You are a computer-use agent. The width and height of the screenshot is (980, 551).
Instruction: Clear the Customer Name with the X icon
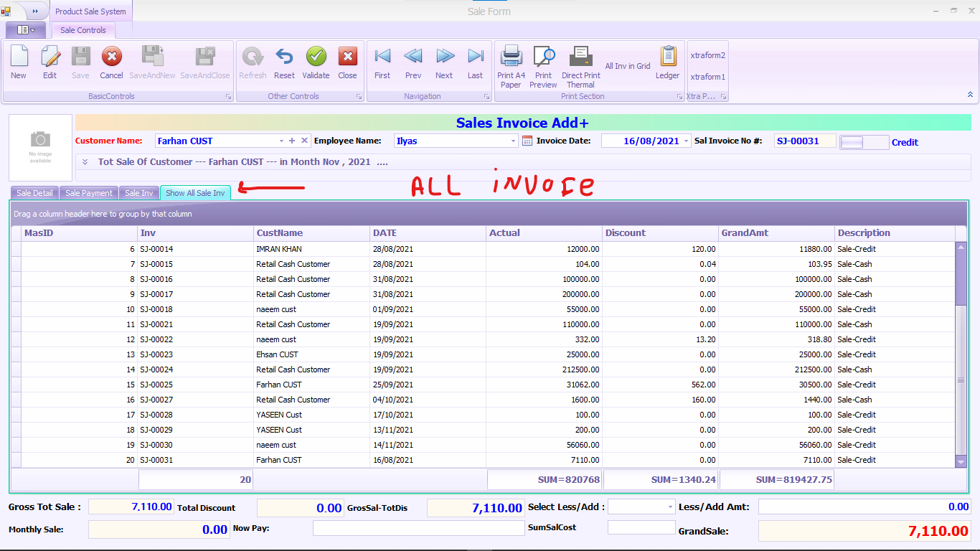[x=304, y=141]
